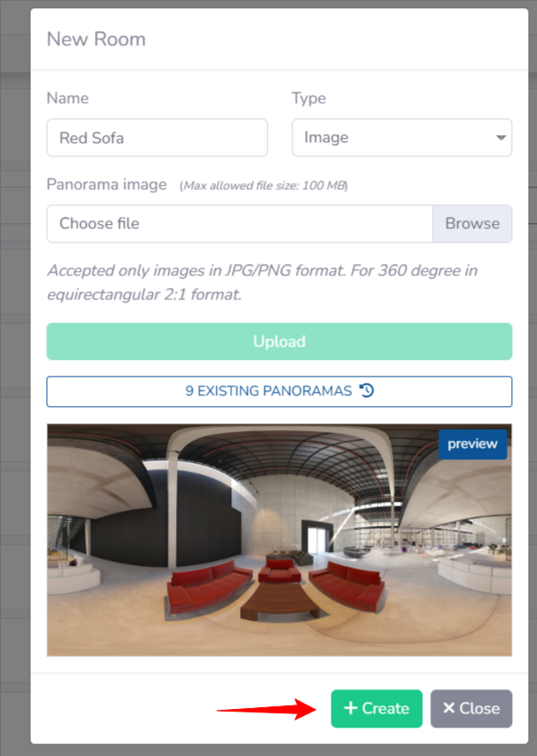Image resolution: width=537 pixels, height=756 pixels.
Task: Click Browse to pick a panorama file
Action: (472, 223)
